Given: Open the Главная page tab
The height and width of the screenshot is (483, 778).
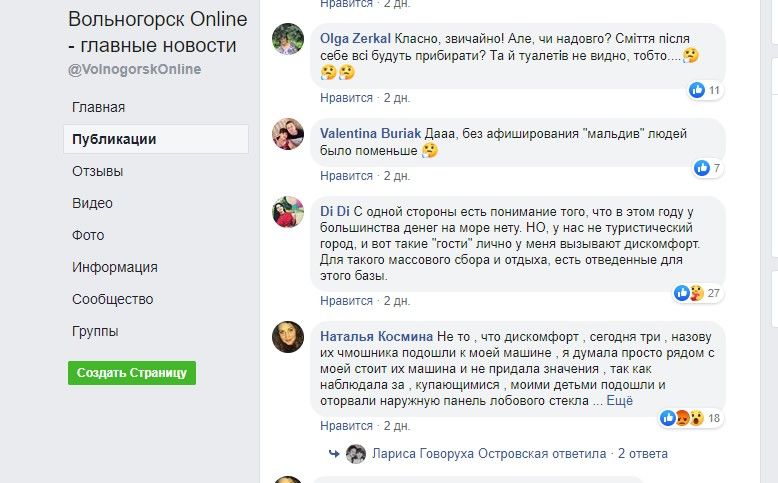Looking at the screenshot, I should pos(98,107).
